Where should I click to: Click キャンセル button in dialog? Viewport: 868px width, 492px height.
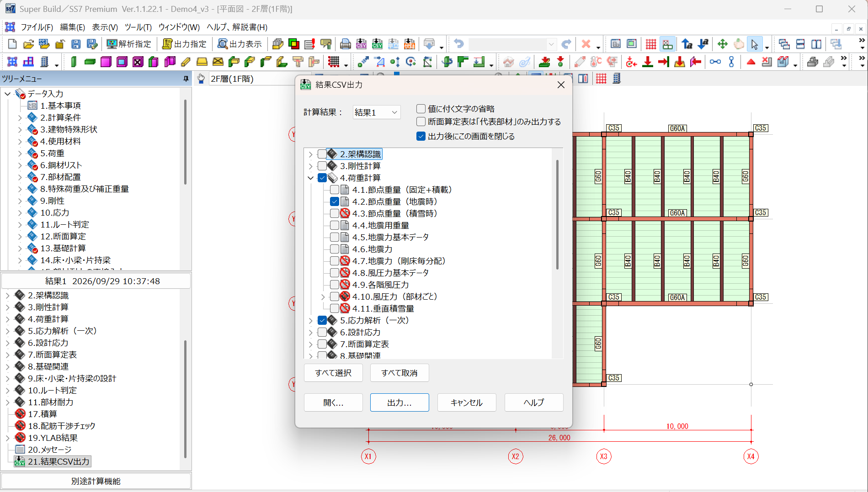(467, 402)
